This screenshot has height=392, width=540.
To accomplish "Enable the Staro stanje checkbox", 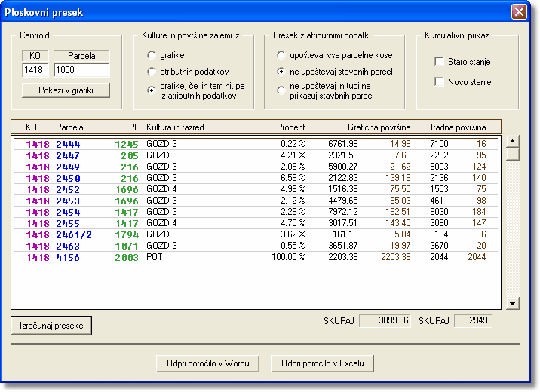I will [x=440, y=62].
